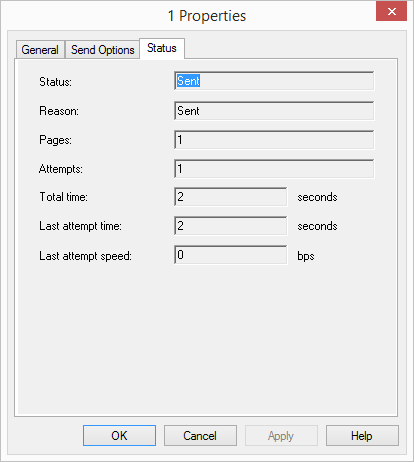Click the Attempts value field
This screenshot has width=414, height=462.
(274, 169)
